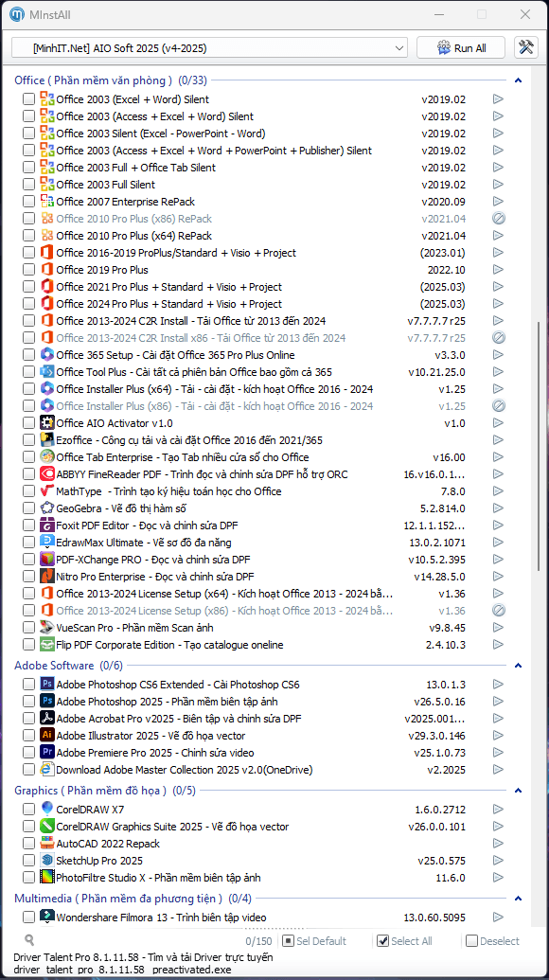Image resolution: width=549 pixels, height=980 pixels.
Task: Toggle the Select All checkbox
Action: click(382, 940)
